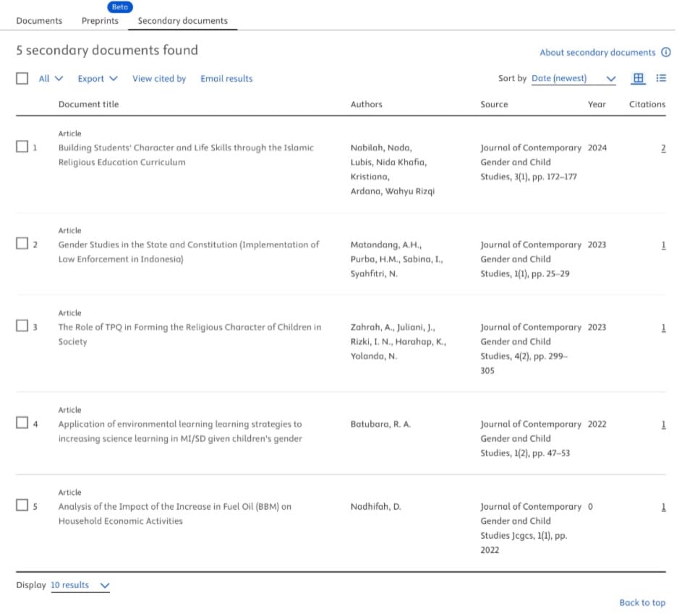Select the checkbox for document 1
The image size is (695, 616).
[x=22, y=147]
